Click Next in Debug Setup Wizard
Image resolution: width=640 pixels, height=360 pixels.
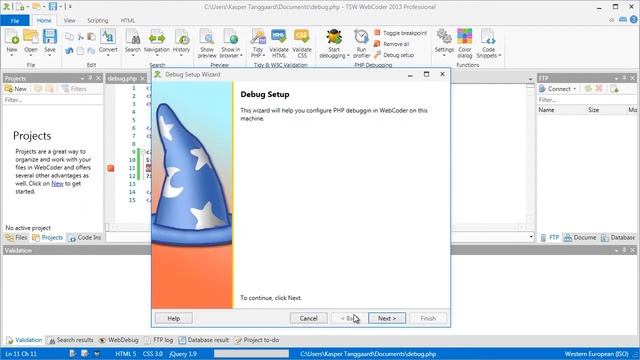[x=387, y=318]
